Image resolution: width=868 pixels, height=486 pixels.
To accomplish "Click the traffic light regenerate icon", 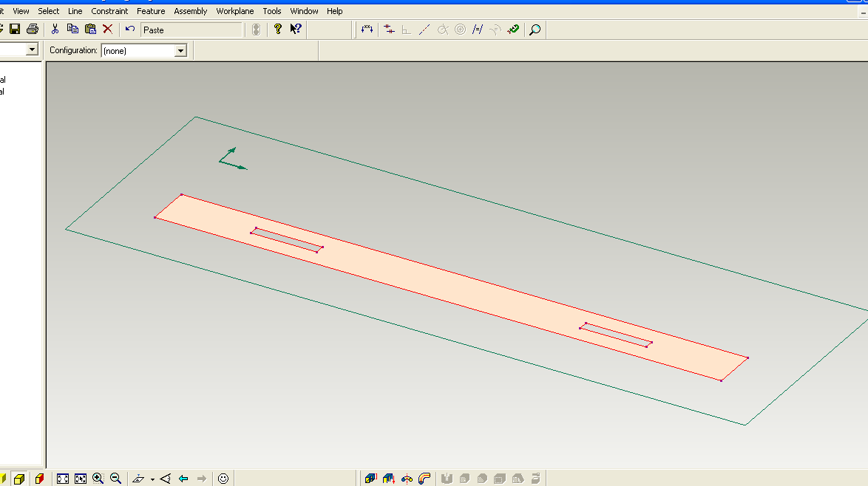I will coord(256,30).
